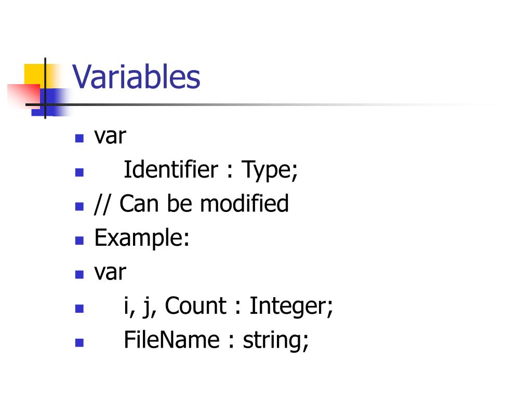
Task: Click the bullet beside Identifier : Type;
Action: pos(79,172)
